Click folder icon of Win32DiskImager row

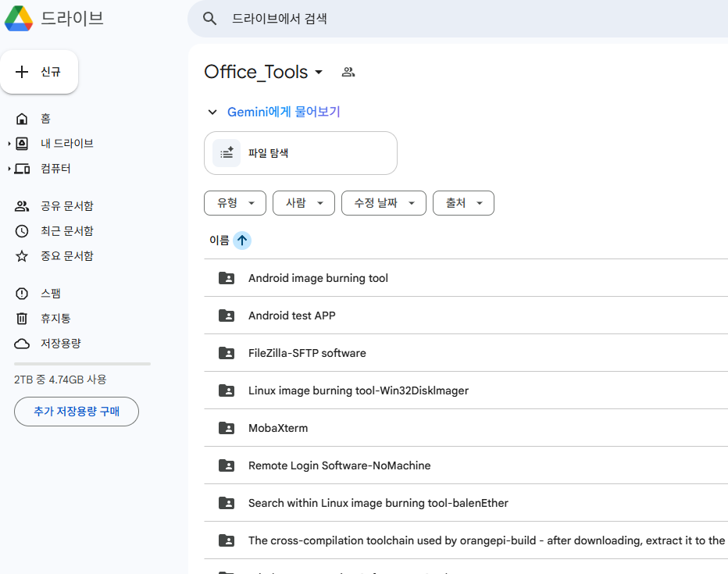point(227,390)
